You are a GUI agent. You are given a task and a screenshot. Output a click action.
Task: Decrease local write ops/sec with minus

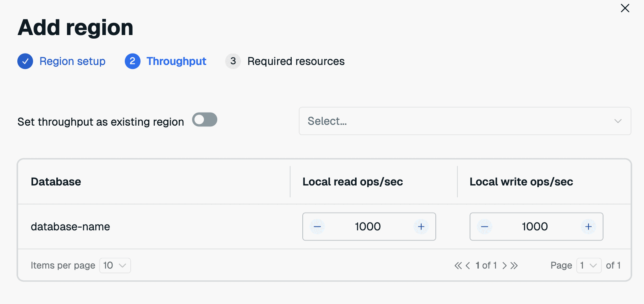[485, 227]
